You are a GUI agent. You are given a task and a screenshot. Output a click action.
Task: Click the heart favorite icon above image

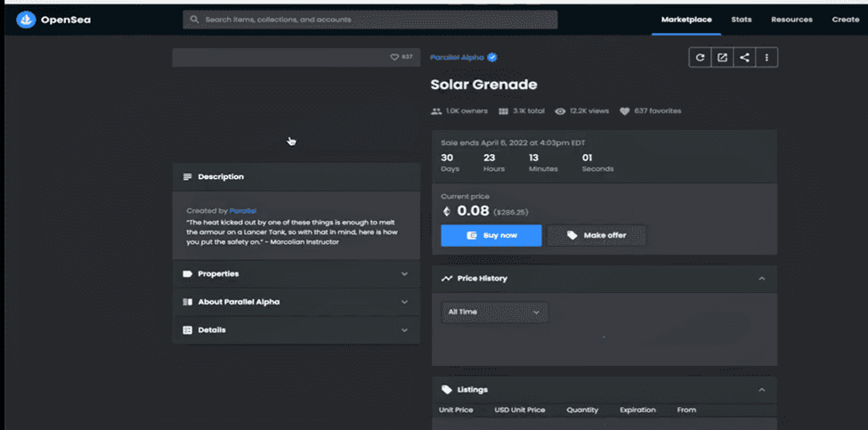394,57
